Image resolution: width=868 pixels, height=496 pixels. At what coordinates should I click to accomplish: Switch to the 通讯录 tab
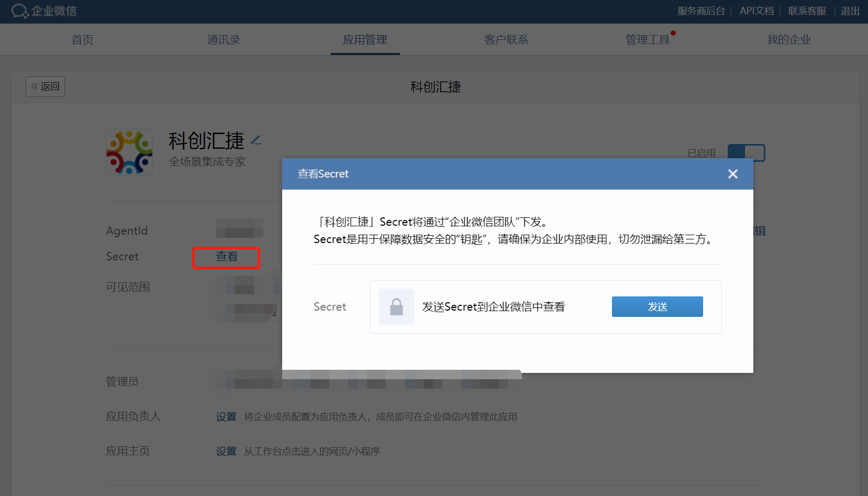click(224, 40)
